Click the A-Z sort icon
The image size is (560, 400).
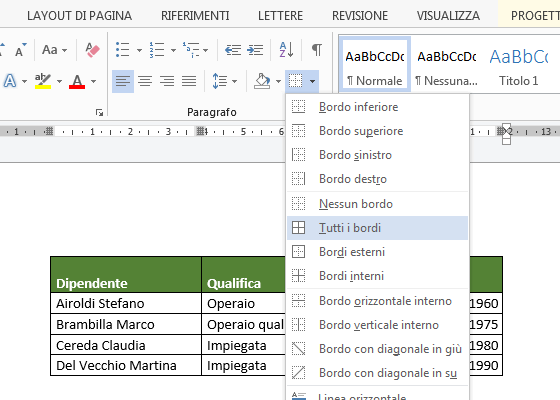[286, 49]
